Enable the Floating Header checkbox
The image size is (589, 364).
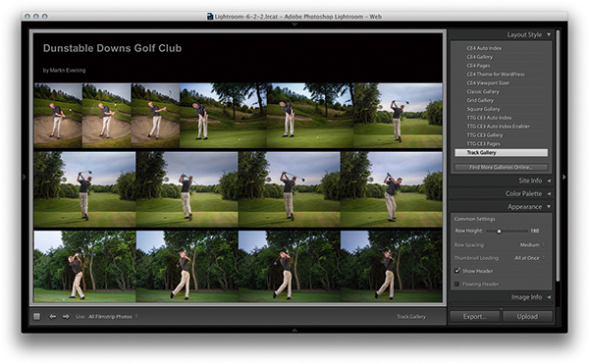point(457,285)
